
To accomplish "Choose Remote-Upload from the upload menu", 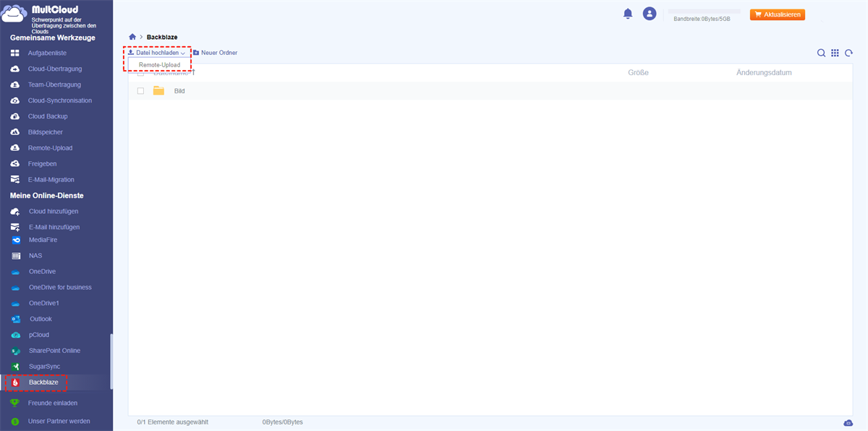I will pyautogui.click(x=160, y=65).
